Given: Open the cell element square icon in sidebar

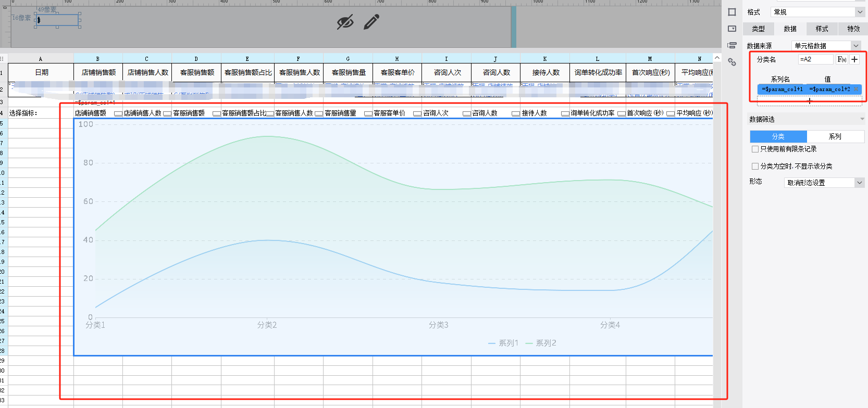Looking at the screenshot, I should pyautogui.click(x=732, y=12).
